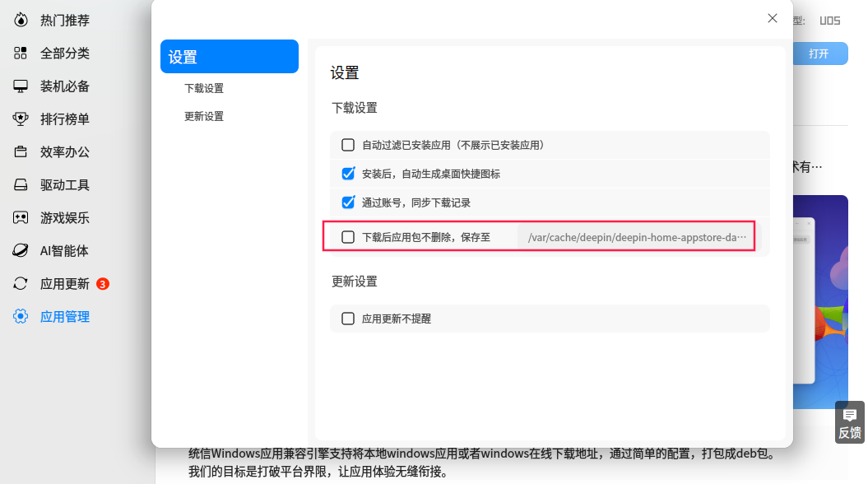Image resolution: width=868 pixels, height=484 pixels.
Task: Enable 下载后应用包不删除 checkbox
Action: coord(348,237)
